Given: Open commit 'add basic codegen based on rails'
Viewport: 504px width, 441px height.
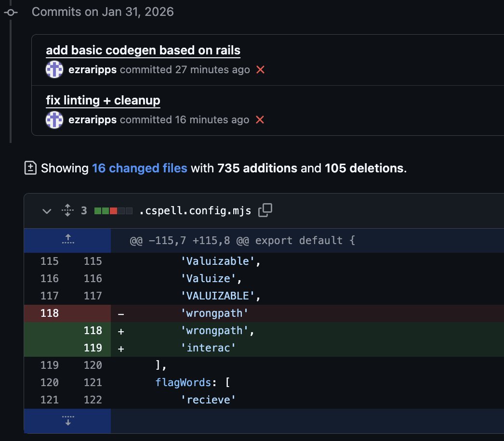Looking at the screenshot, I should pyautogui.click(x=143, y=50).
